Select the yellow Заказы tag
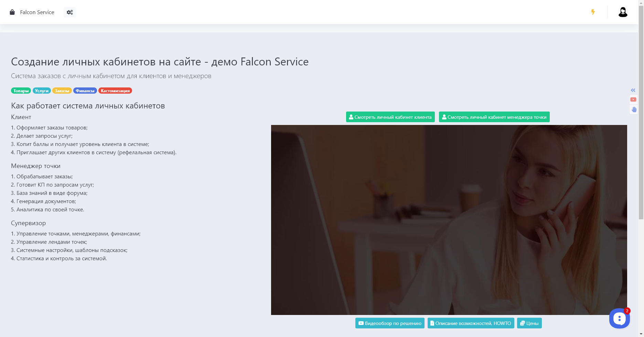 pyautogui.click(x=62, y=91)
